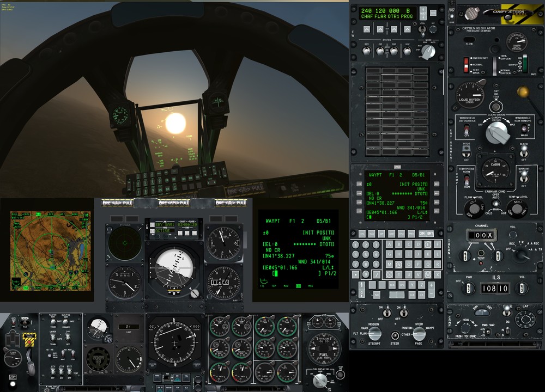This screenshot has width=545, height=392.
Task: Flip the Laser arm switch on the armament panel
Action: pyautogui.click(x=53, y=337)
